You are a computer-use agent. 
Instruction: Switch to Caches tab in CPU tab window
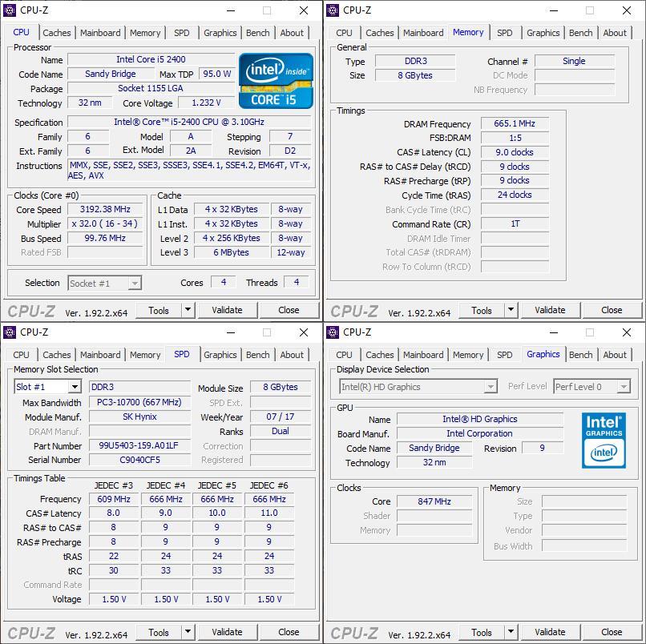pos(57,33)
